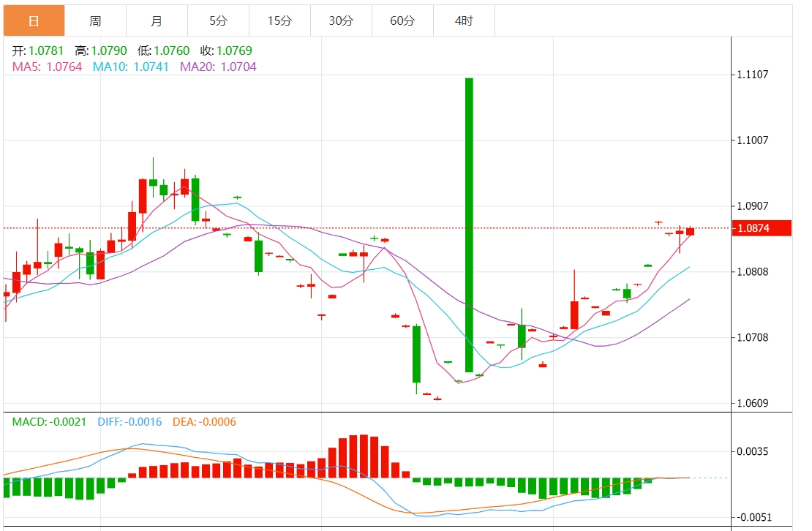
Task: Click the 1.0808 price axis label
Action: (x=753, y=271)
